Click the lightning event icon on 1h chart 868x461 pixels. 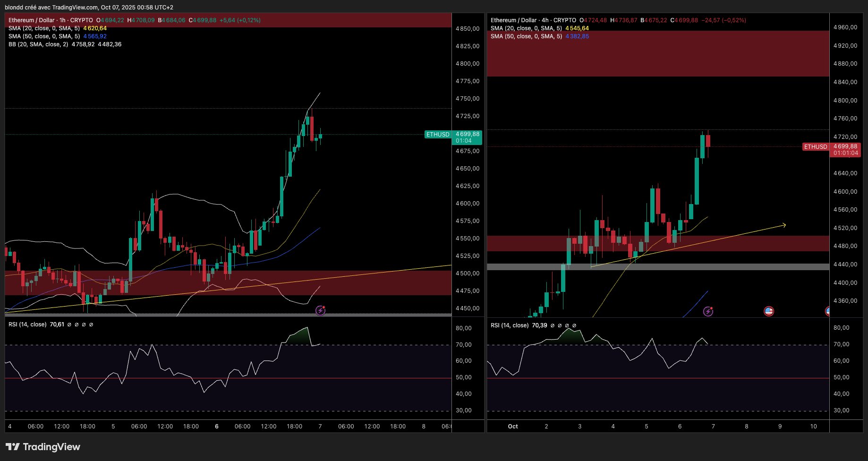tap(321, 311)
